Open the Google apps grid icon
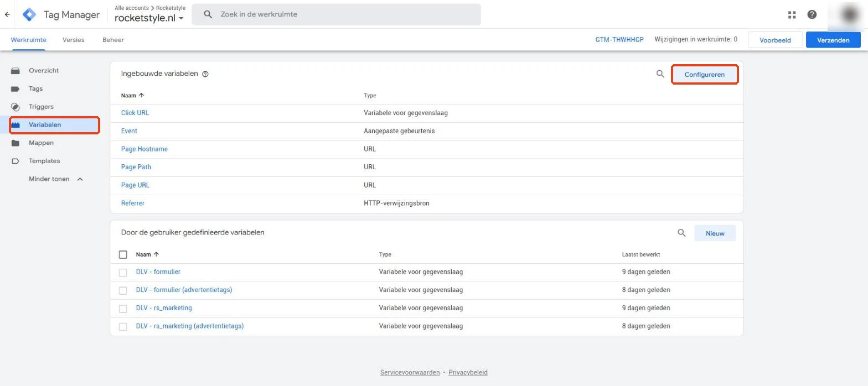868x386 pixels. click(x=792, y=15)
